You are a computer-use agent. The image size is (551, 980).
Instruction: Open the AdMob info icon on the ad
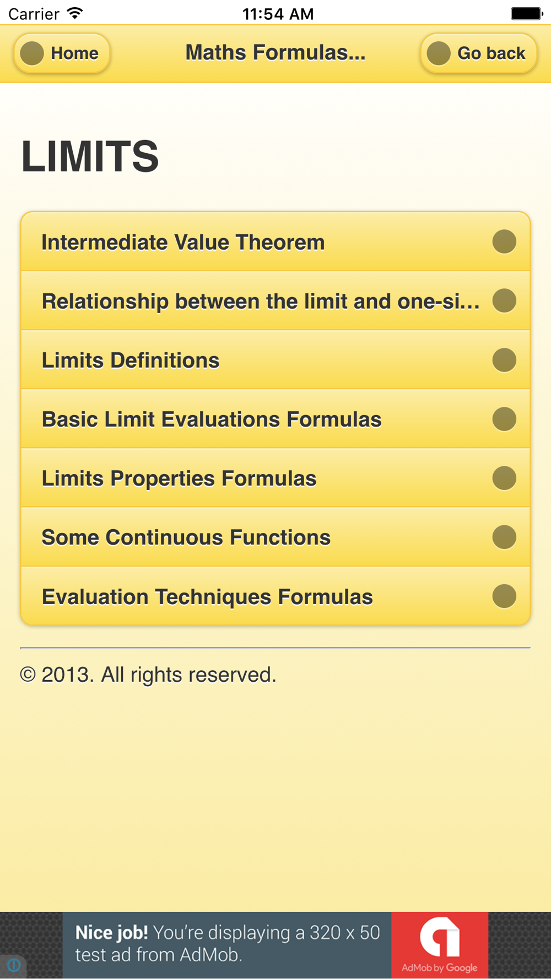click(x=14, y=965)
